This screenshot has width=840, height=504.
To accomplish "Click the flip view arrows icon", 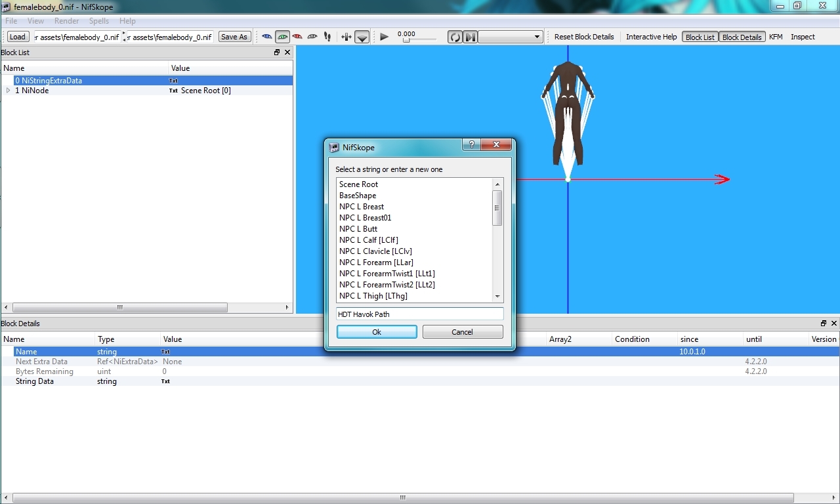I will (346, 37).
